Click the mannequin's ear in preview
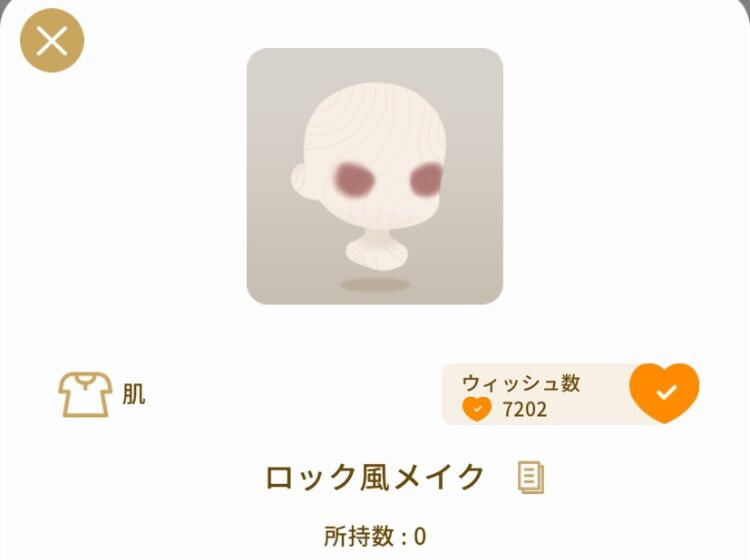Image resolution: width=750 pixels, height=560 pixels. click(302, 179)
